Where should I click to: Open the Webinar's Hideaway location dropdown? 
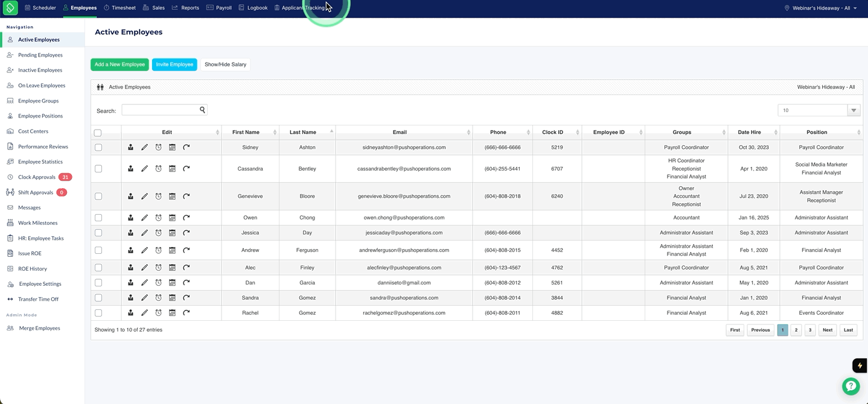[x=821, y=8]
